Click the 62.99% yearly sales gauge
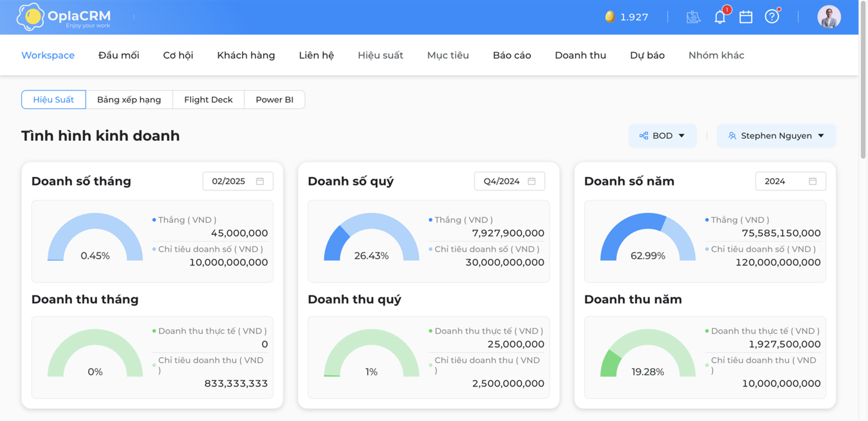This screenshot has height=421, width=868. (x=648, y=237)
